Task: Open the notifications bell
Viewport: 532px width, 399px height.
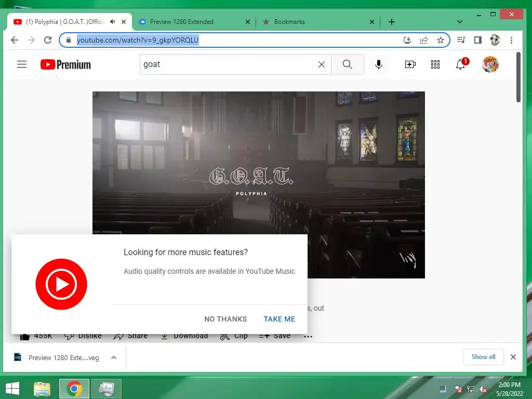Action: [x=460, y=64]
